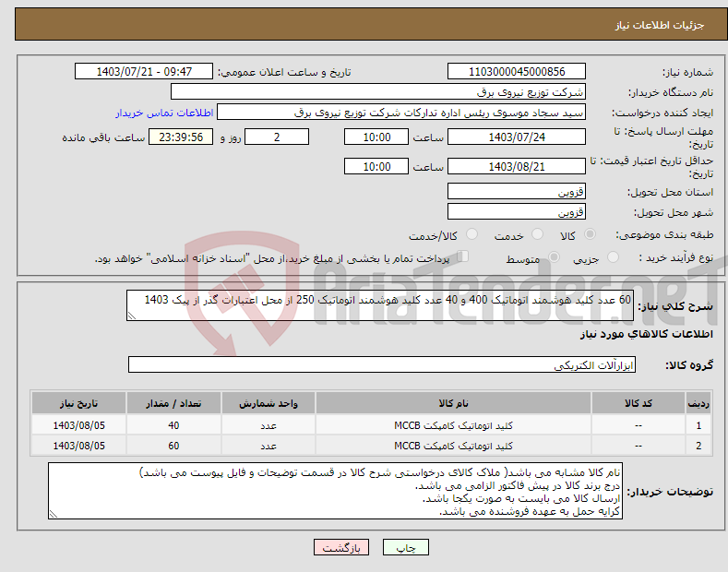
Task: Click the تعداد / مقدار column header
Action: [x=173, y=403]
